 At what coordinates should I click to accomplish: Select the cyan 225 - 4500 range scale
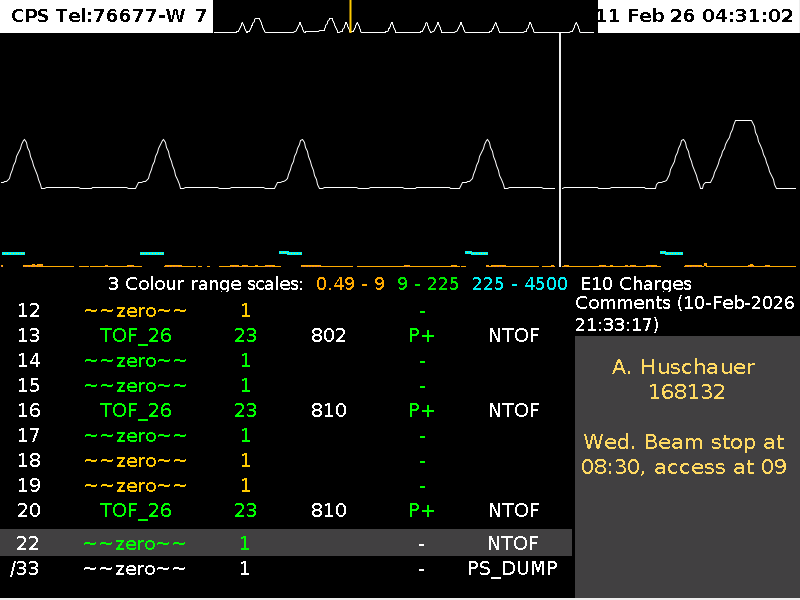519,284
